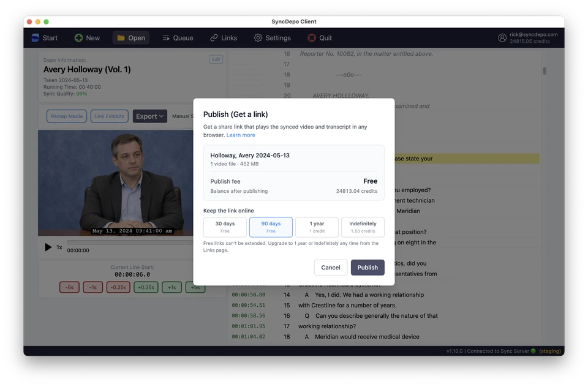Image resolution: width=588 pixels, height=387 pixels.
Task: Click the -1s adjustment button
Action: (x=93, y=287)
